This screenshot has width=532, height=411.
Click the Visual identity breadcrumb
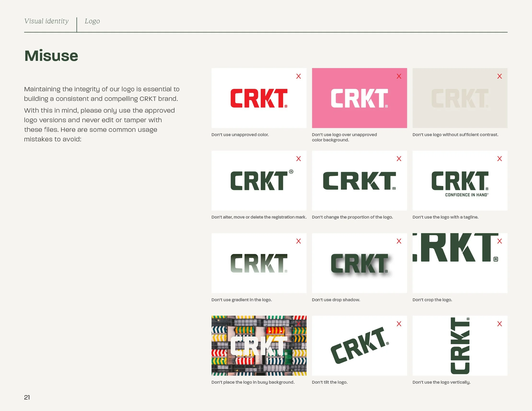(46, 21)
